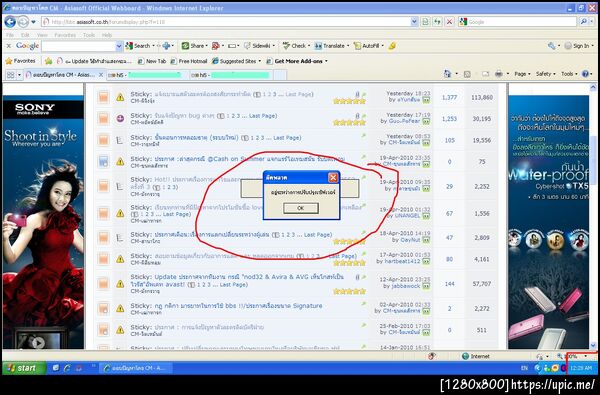
Task: Open Sidewiki in the Google Toolbar
Action: pyautogui.click(x=258, y=46)
